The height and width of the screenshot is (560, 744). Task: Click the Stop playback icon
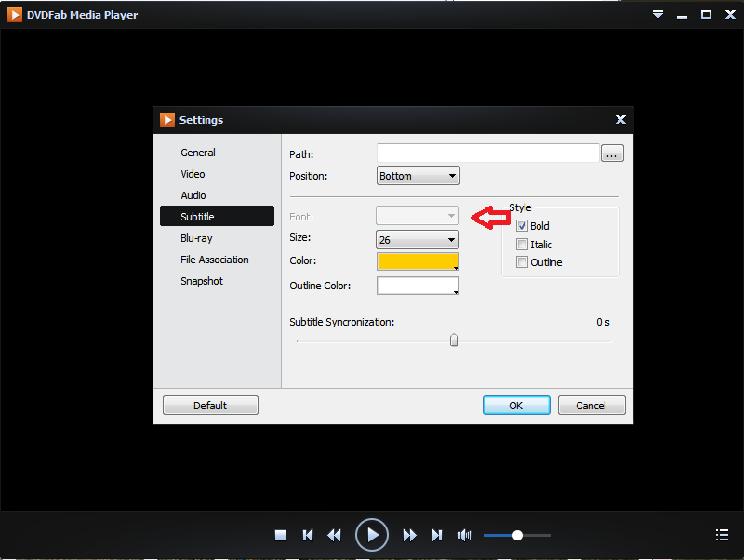(280, 535)
